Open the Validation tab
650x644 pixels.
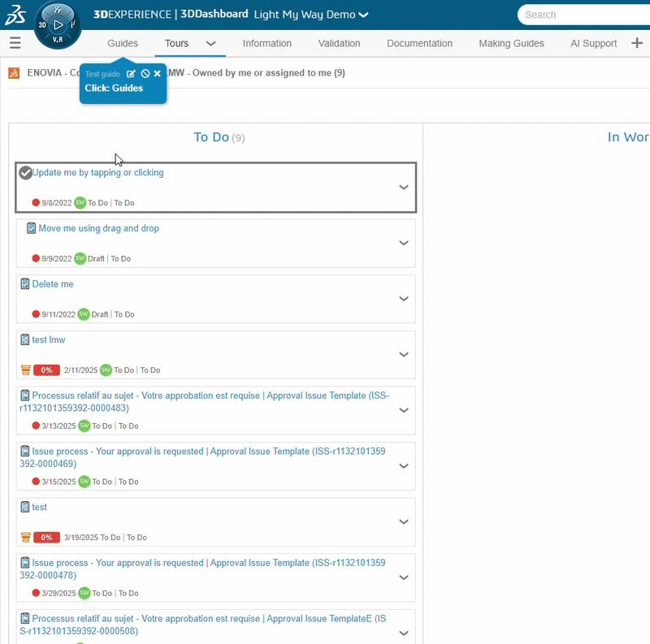click(x=339, y=44)
